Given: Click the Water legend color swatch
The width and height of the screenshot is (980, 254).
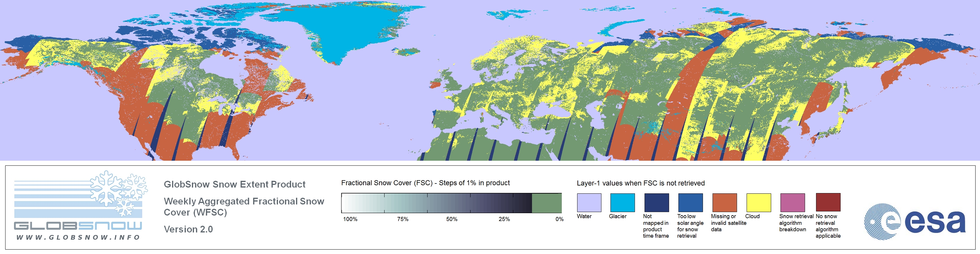Looking at the screenshot, I should [x=589, y=203].
